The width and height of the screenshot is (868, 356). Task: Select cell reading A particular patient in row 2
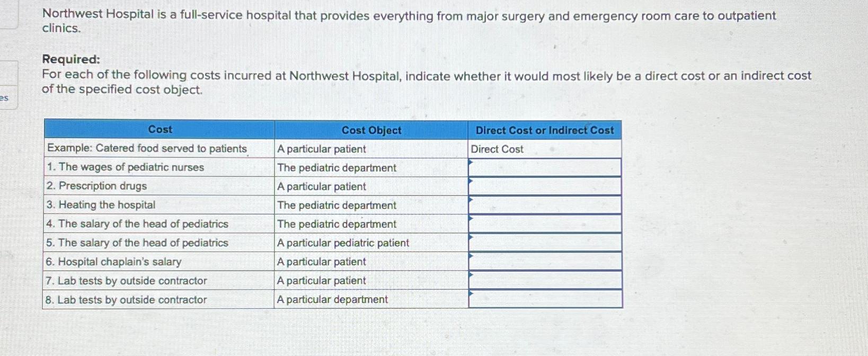320,186
